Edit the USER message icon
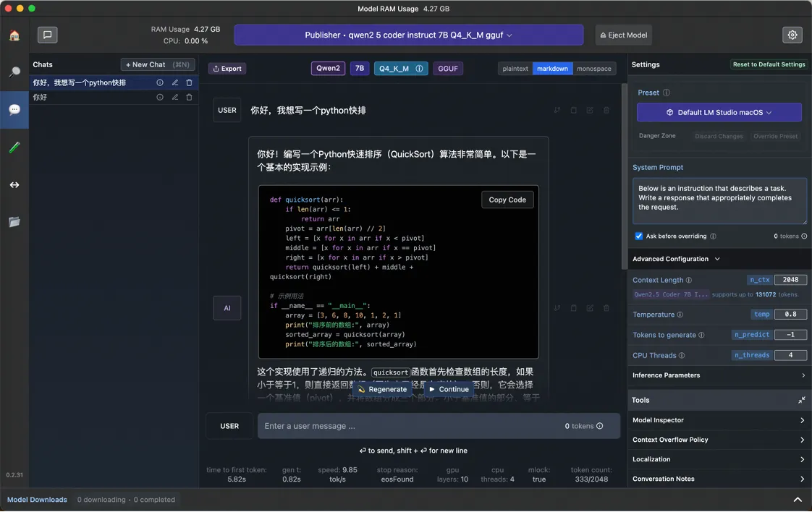The width and height of the screenshot is (812, 512). pos(590,110)
